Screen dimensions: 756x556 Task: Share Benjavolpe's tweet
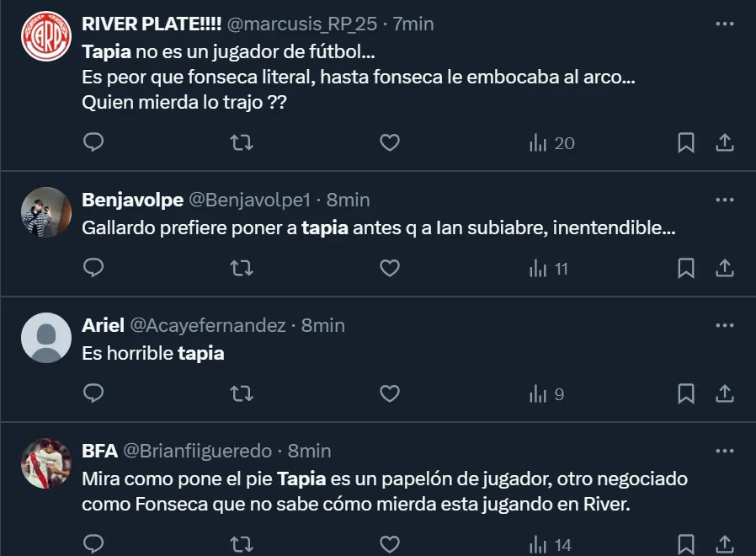click(x=725, y=268)
